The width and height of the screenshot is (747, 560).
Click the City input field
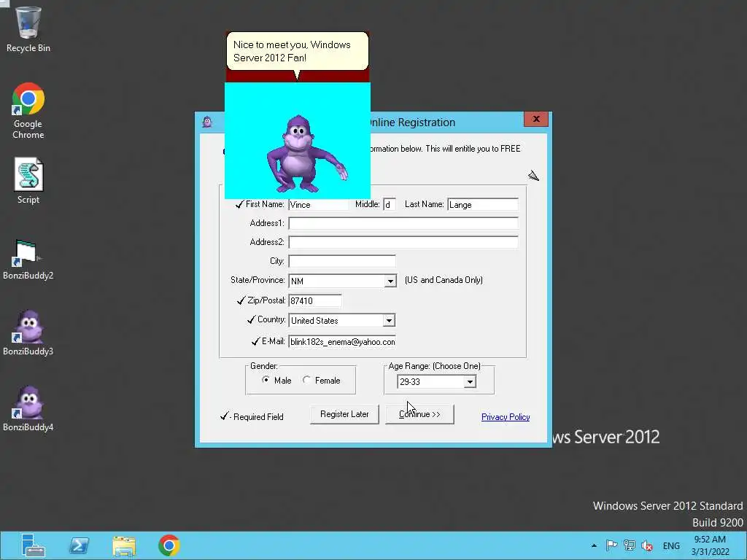[342, 262]
